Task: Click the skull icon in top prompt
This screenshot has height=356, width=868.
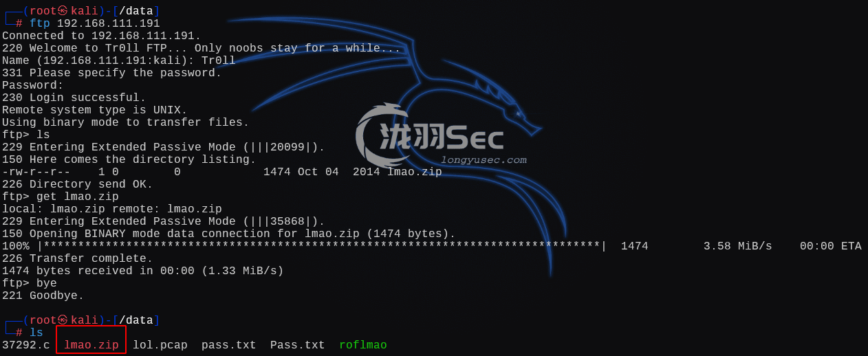Action: (x=63, y=11)
